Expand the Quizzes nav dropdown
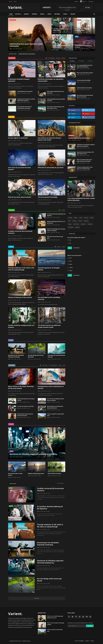The image size is (103, 644). pos(26,14)
